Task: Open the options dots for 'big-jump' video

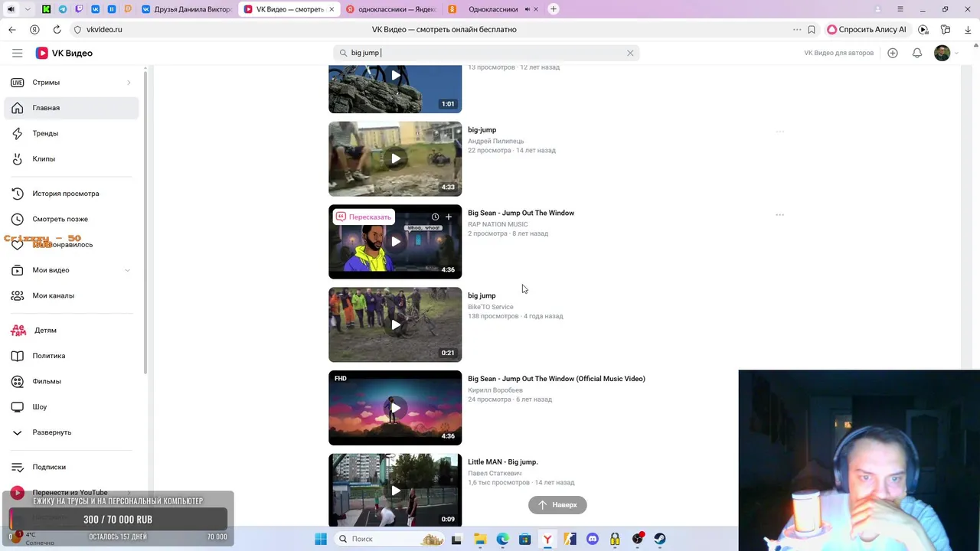Action: pos(779,132)
